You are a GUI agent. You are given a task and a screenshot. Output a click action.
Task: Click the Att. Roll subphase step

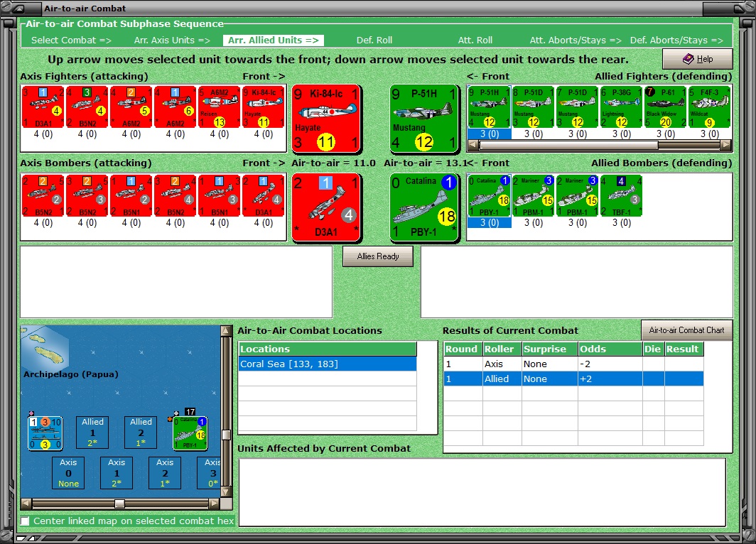pos(475,40)
